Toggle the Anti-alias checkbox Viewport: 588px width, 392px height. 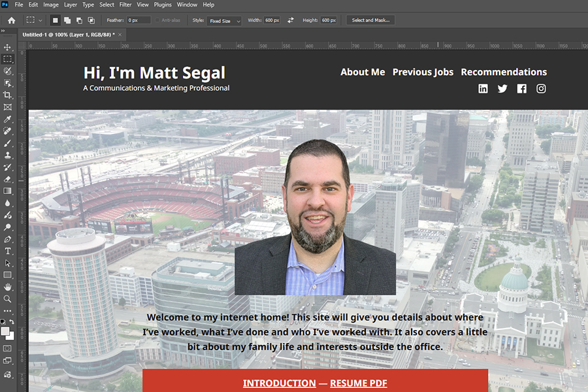[x=158, y=20]
